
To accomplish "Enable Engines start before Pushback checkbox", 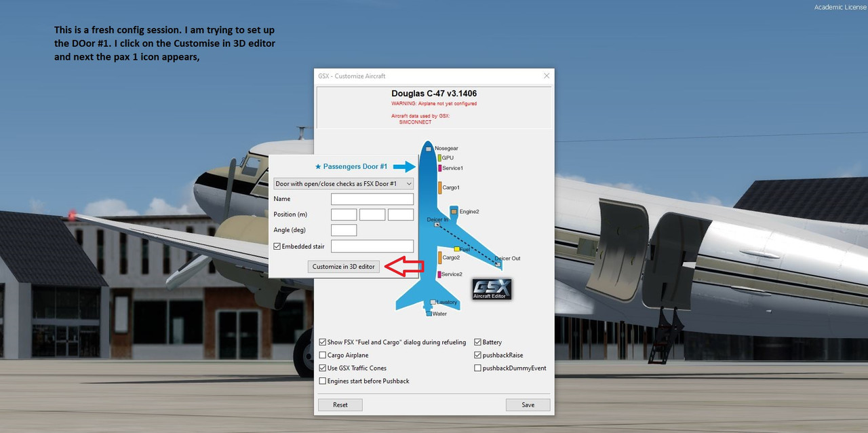I will [322, 381].
